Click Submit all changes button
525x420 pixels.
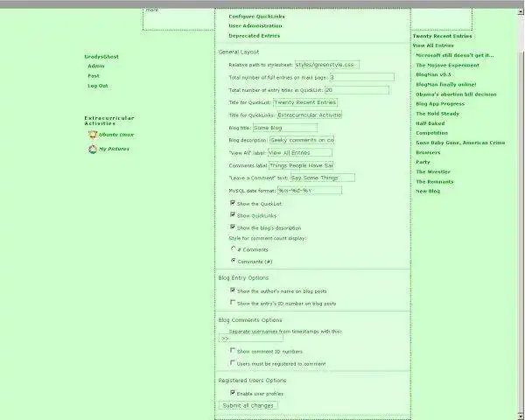(x=248, y=406)
